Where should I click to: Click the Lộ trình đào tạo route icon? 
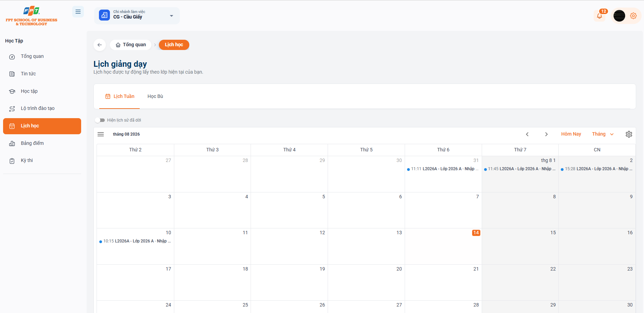point(12,109)
